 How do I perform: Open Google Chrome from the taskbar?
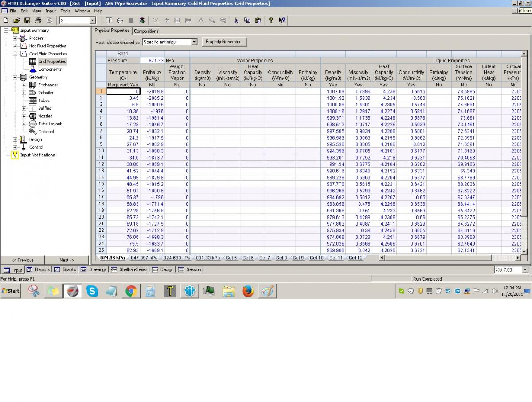[x=131, y=291]
